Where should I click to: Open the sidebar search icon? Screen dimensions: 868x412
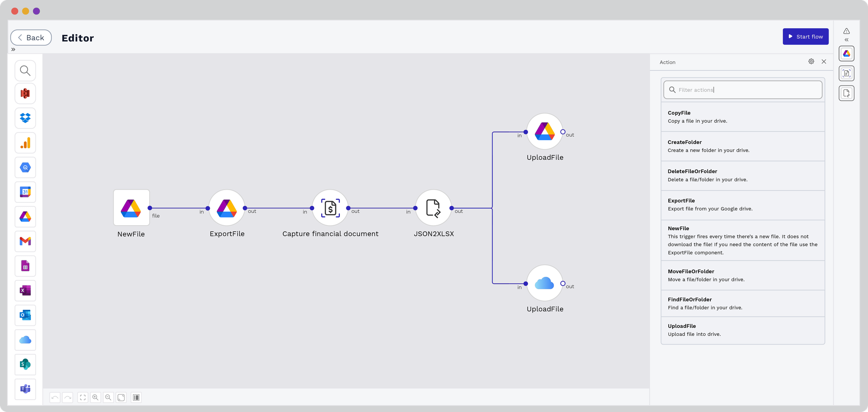coord(25,71)
